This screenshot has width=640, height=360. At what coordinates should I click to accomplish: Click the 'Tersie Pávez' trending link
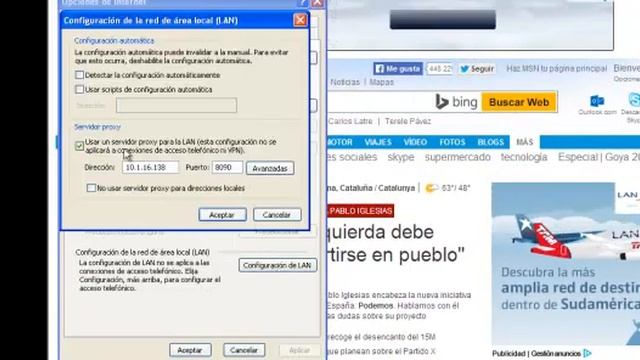(408, 121)
